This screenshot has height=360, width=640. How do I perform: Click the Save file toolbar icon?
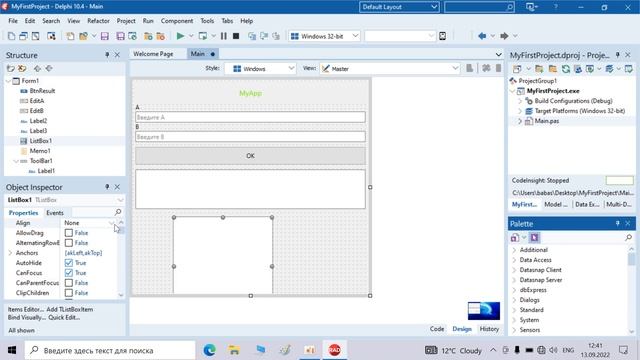[104, 36]
